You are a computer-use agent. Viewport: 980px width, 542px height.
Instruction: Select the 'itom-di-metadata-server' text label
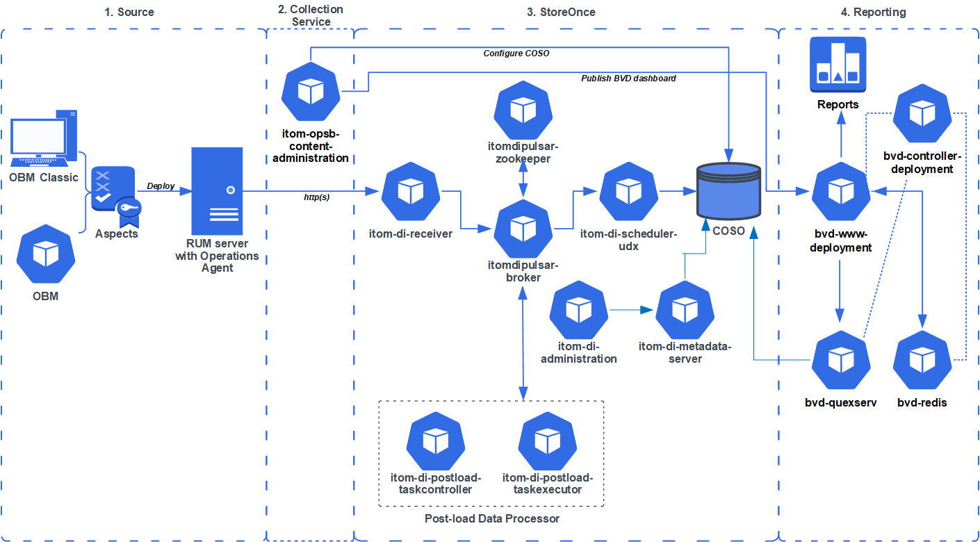pyautogui.click(x=685, y=352)
